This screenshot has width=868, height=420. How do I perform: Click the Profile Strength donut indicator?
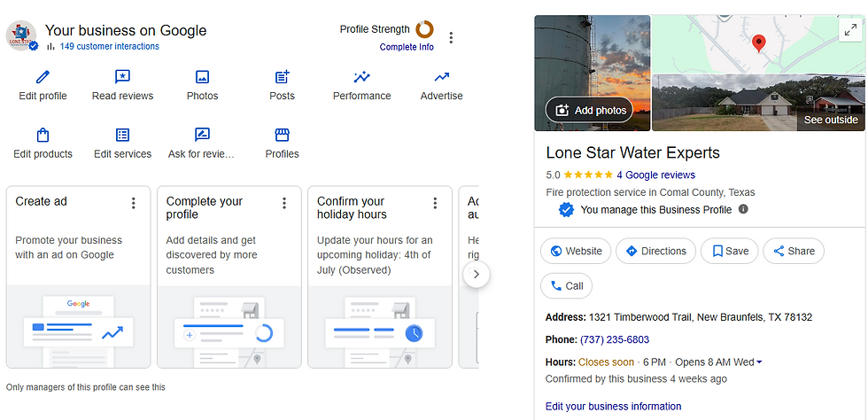coord(424,29)
